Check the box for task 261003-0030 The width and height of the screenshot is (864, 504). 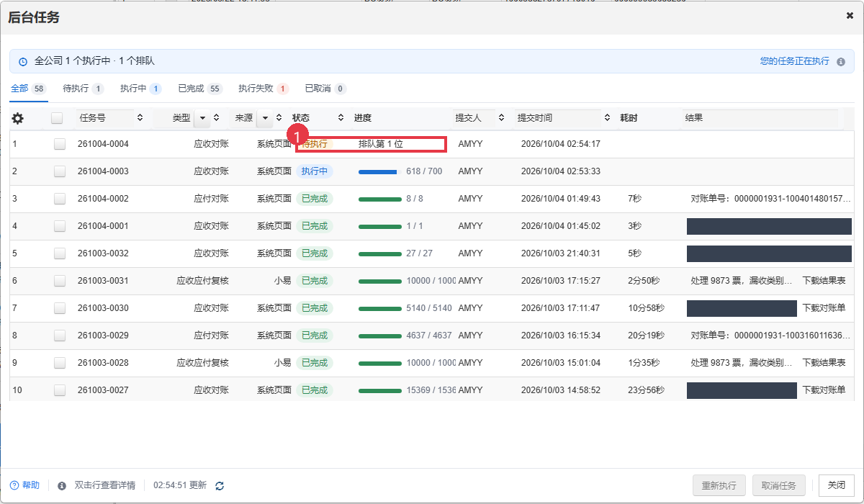coord(59,308)
